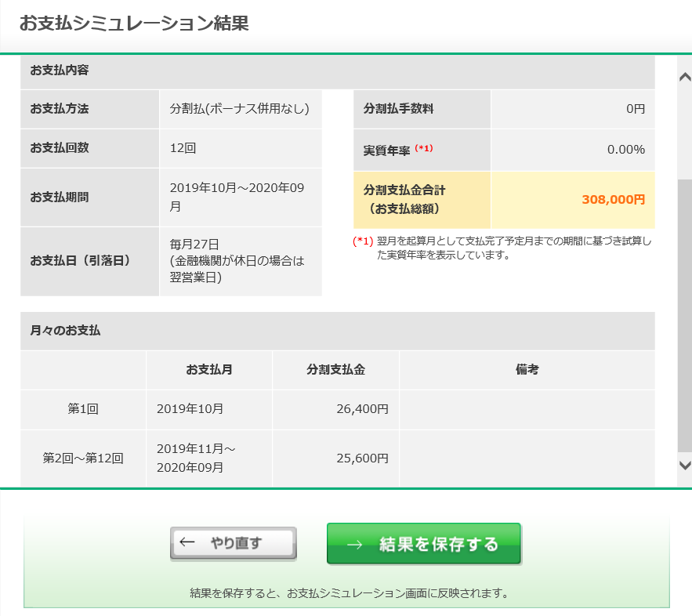The height and width of the screenshot is (616, 692).
Task: Click the vertical scrollbar thumb
Action: [x=684, y=316]
